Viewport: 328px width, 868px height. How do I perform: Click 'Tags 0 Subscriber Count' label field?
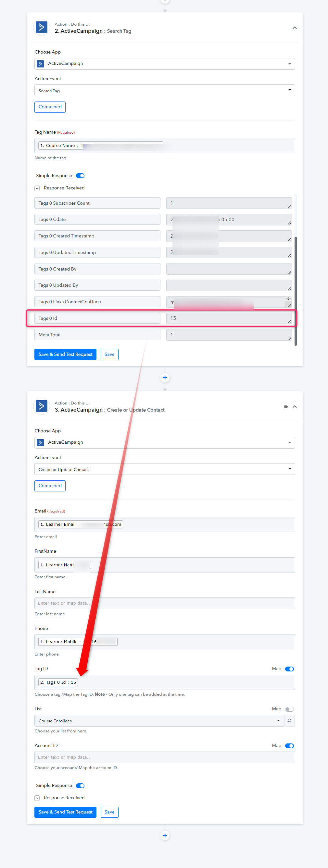click(x=97, y=203)
